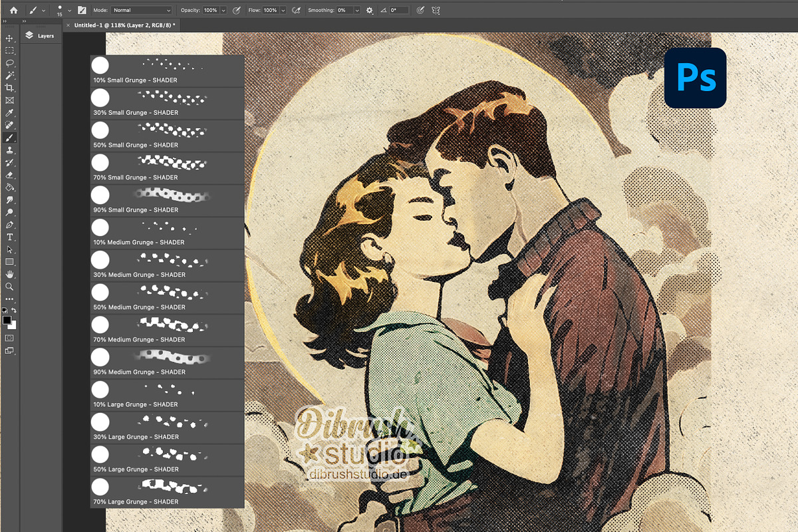
Task: Swap foreground and background colors
Action: point(15,310)
